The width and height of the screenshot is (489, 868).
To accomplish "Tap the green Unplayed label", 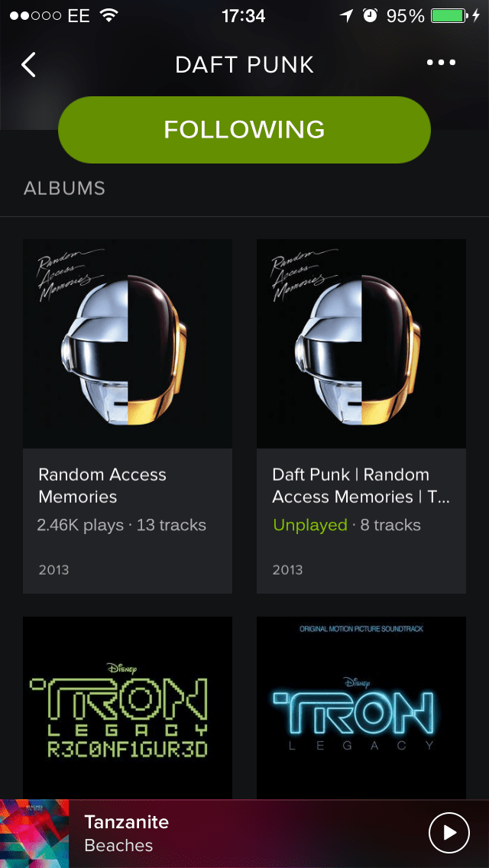I will [310, 525].
